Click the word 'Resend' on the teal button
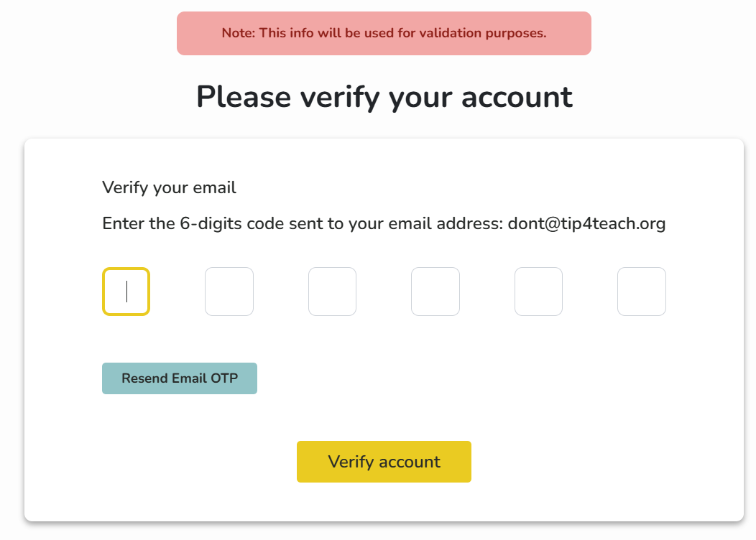Viewport: 756px width, 540px height. (x=145, y=378)
